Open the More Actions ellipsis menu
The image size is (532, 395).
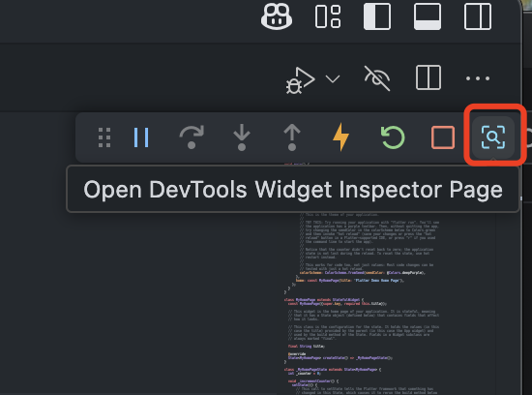[x=478, y=78]
